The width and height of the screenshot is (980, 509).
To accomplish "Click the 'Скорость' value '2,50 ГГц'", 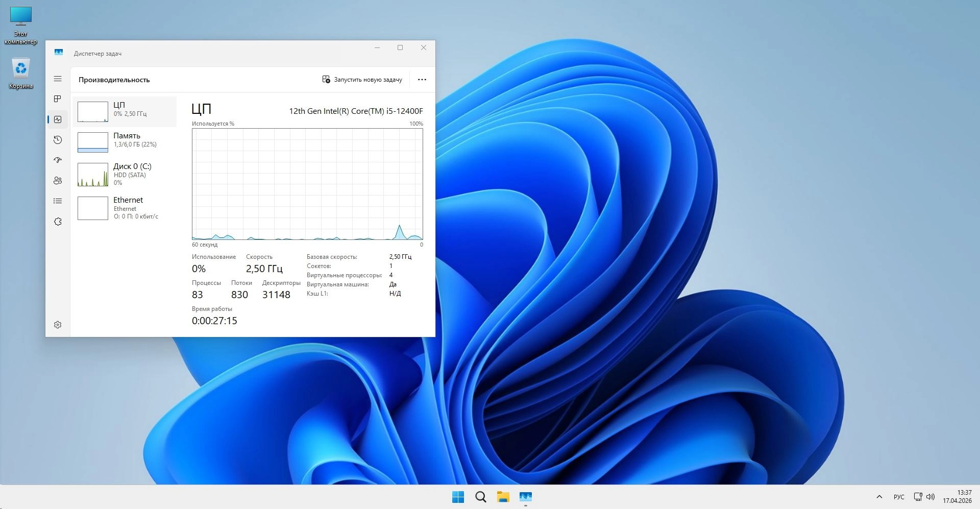I will coord(264,269).
